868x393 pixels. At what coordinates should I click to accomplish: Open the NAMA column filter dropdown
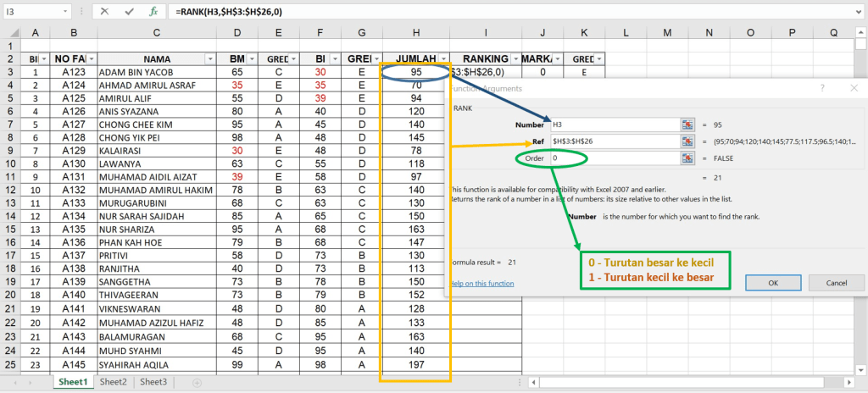pyautogui.click(x=209, y=59)
